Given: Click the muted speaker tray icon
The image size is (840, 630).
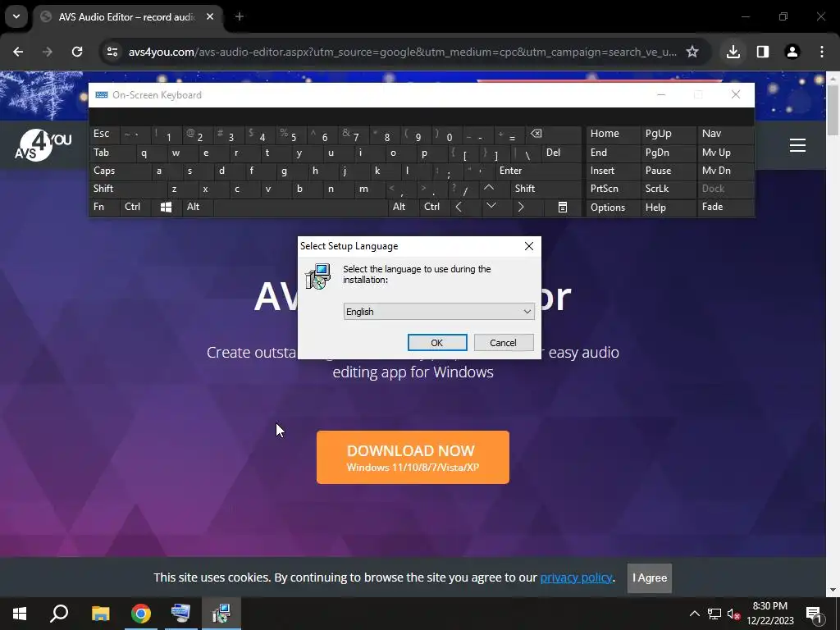Looking at the screenshot, I should (733, 614).
